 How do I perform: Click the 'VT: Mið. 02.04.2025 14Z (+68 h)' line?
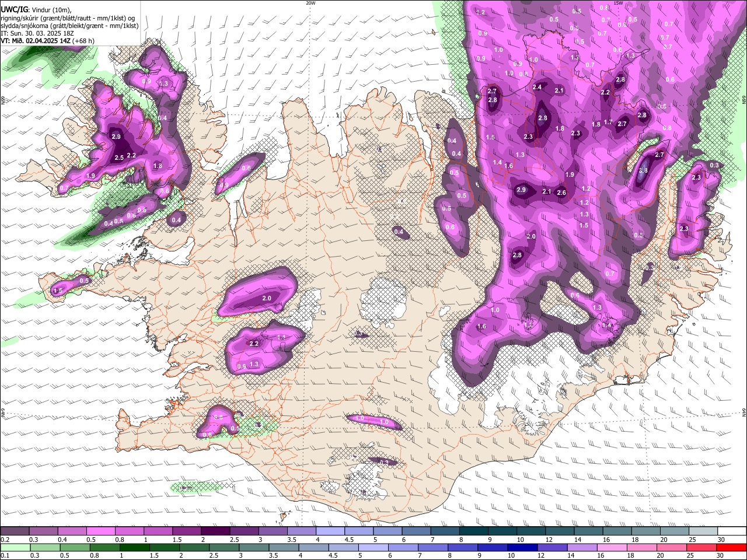click(x=48, y=41)
